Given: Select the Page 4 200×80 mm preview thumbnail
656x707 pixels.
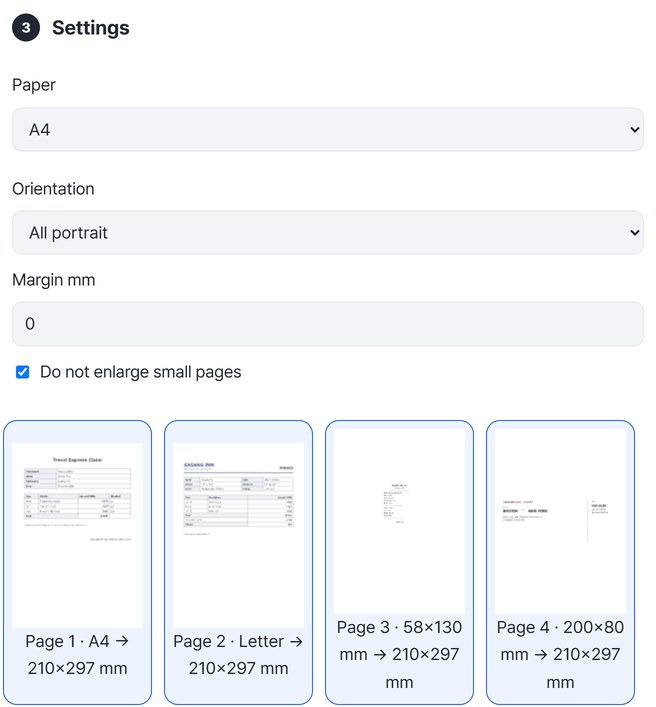Looking at the screenshot, I should pos(560,521).
